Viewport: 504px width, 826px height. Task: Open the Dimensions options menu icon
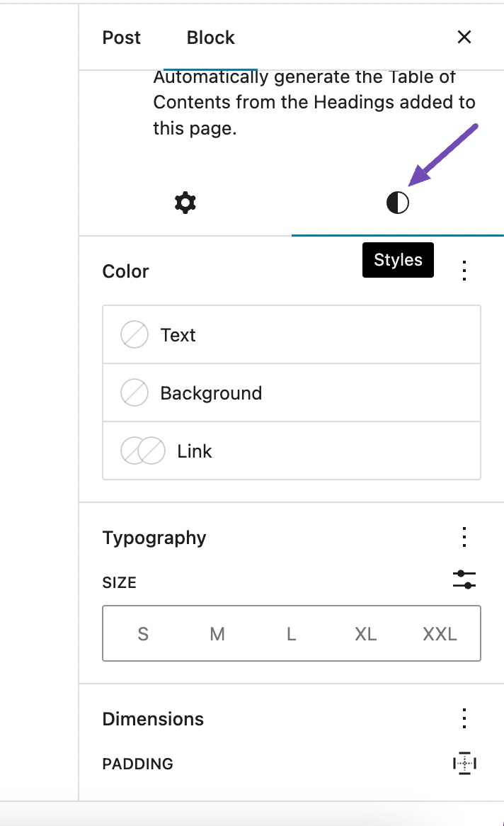coord(464,718)
